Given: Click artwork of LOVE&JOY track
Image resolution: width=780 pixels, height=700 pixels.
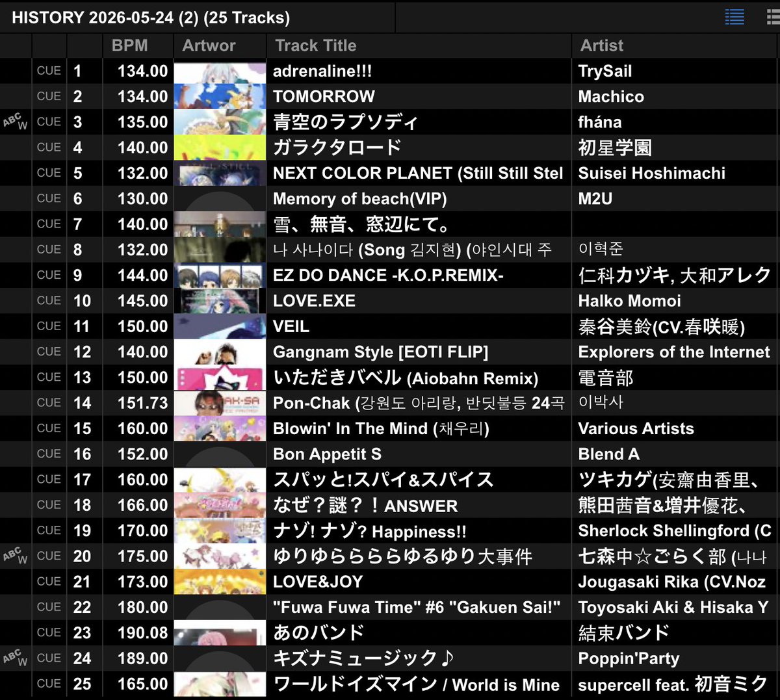Looking at the screenshot, I should pos(220,582).
